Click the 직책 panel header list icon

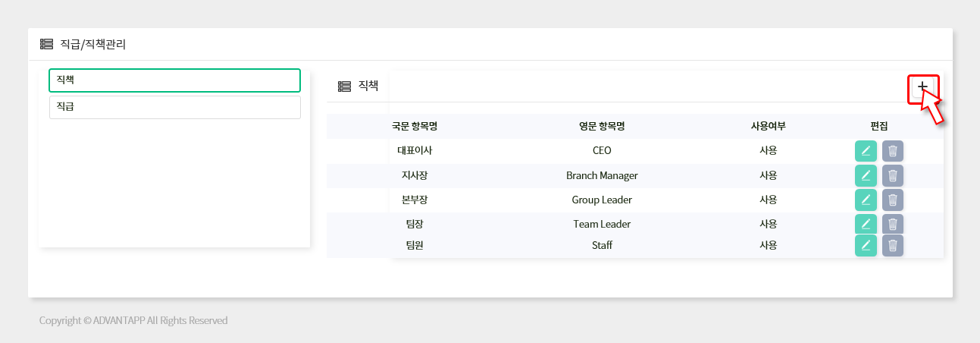344,87
